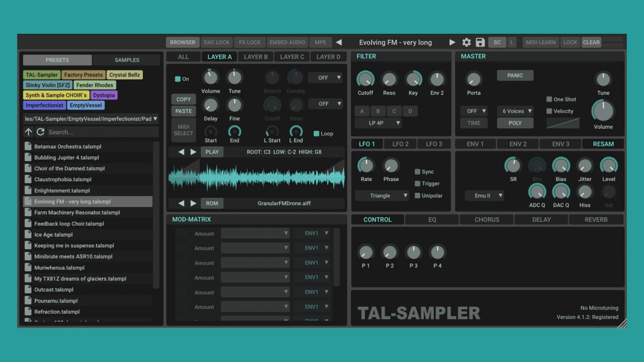Open the portamento OFF dropdown in Master
Screen dimensions: 644x362
point(474,111)
